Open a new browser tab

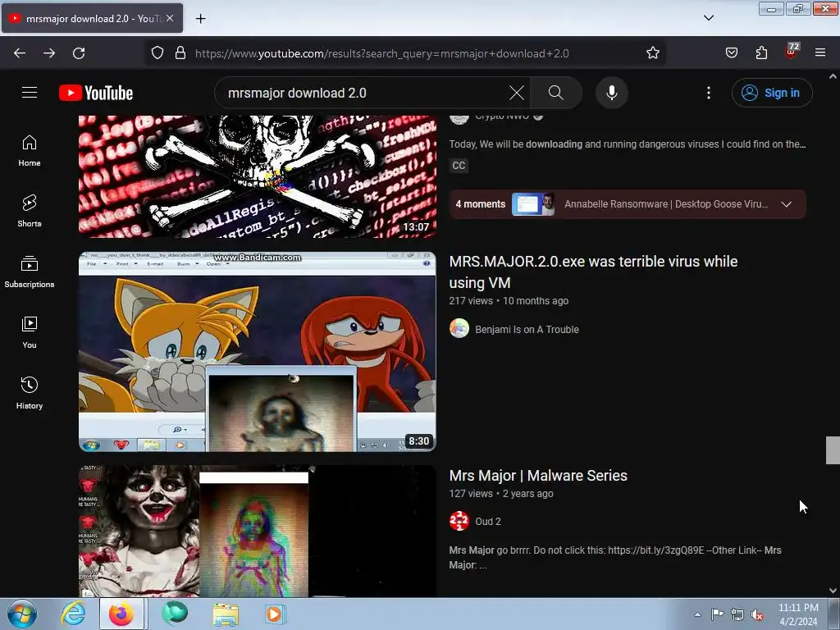200,19
